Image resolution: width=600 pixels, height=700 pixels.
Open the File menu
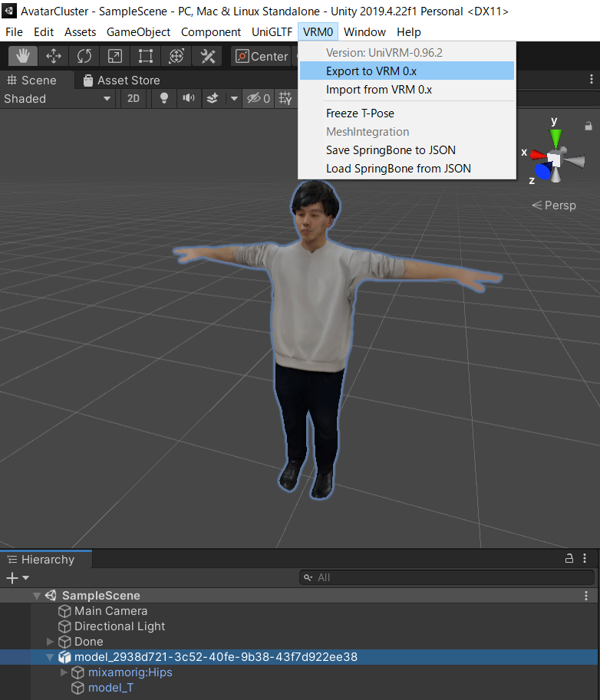(14, 32)
